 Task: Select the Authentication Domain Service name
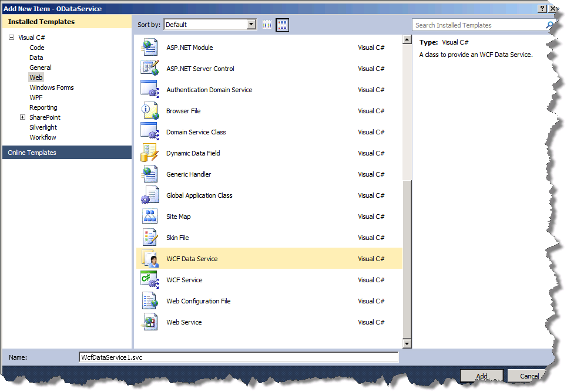click(209, 90)
